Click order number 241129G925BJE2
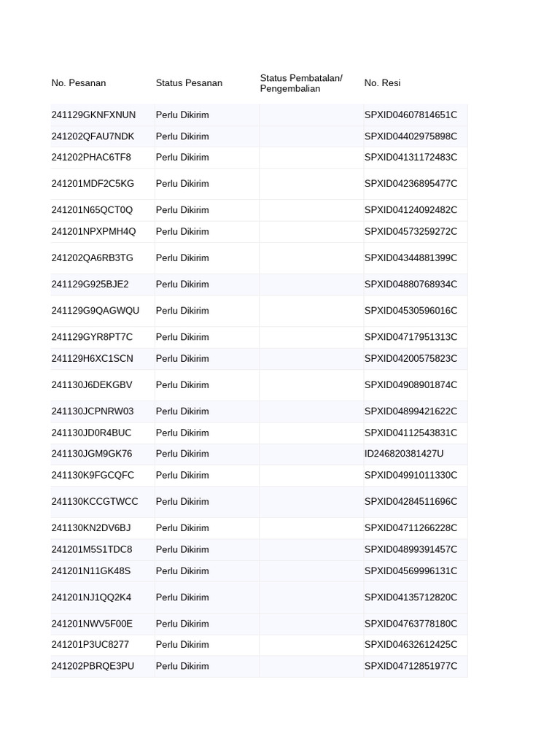The image size is (560, 747). coord(90,285)
